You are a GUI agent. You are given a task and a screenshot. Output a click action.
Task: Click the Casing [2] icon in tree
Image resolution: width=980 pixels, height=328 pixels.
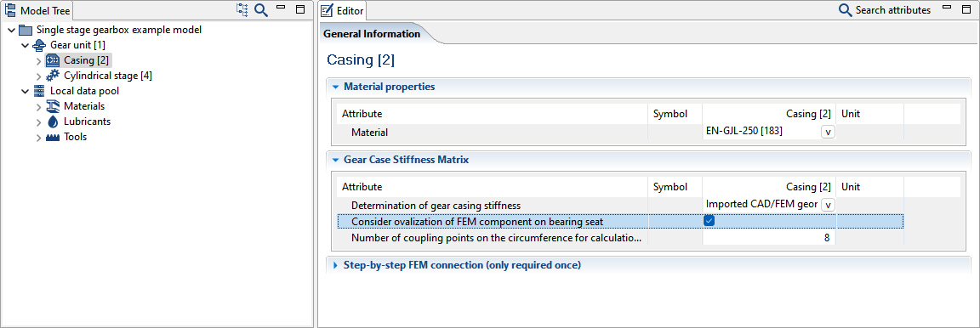pyautogui.click(x=53, y=60)
